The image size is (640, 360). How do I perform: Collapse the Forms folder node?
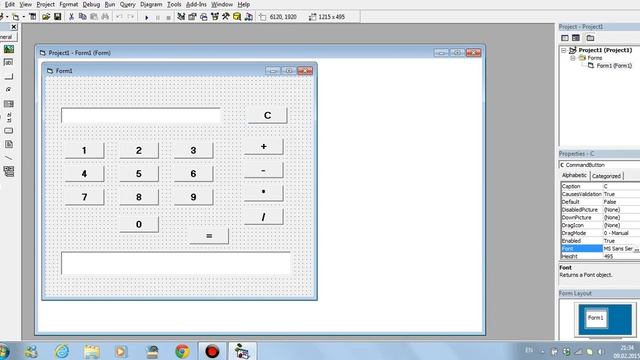pyautogui.click(x=573, y=58)
